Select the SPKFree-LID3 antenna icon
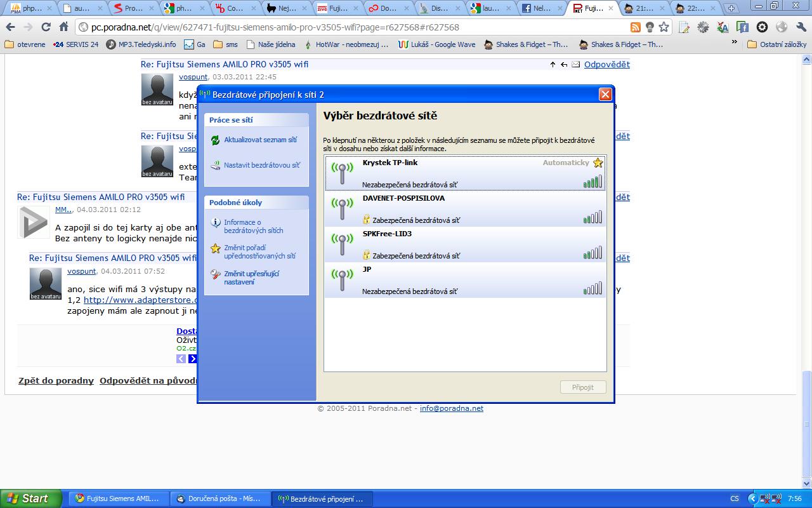812x508 pixels. (343, 244)
